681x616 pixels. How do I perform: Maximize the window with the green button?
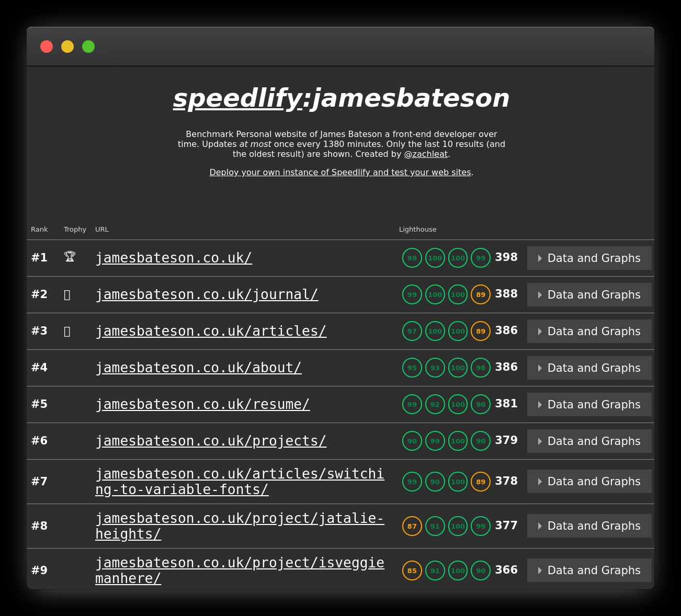coord(88,47)
